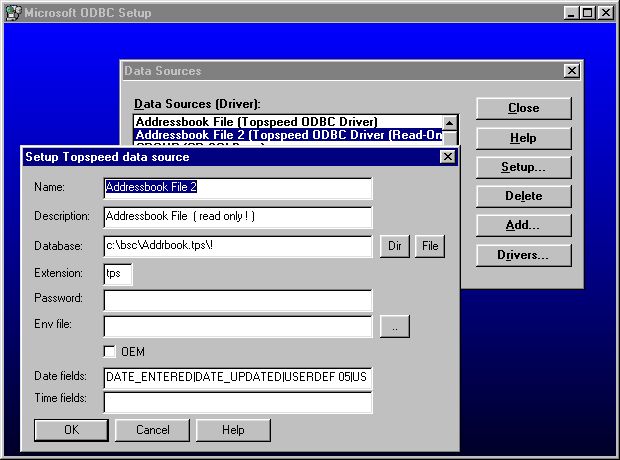This screenshot has width=620, height=460.
Task: Click the Microsoft ODBC Setup title bar icon
Action: pos(13,13)
